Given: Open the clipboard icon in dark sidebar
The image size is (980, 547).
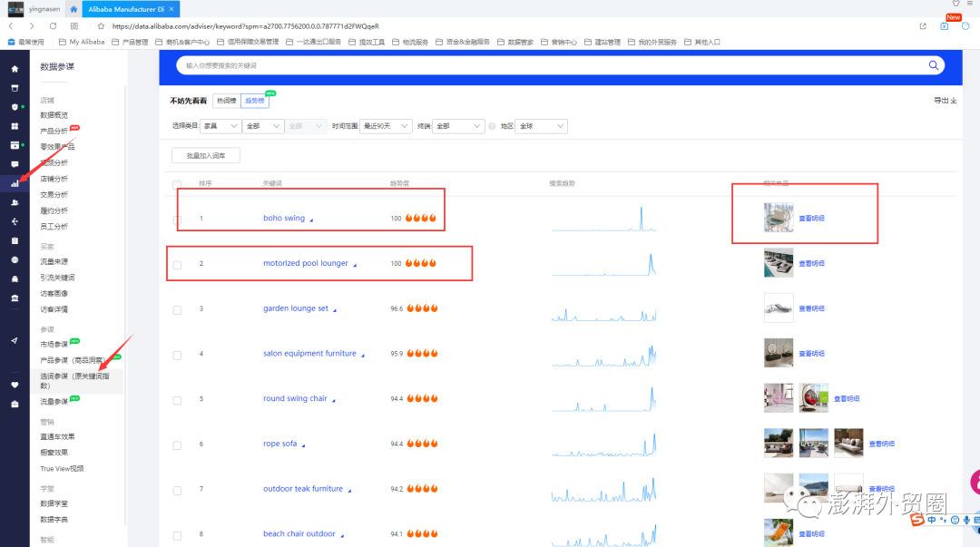Looking at the screenshot, I should [15, 240].
